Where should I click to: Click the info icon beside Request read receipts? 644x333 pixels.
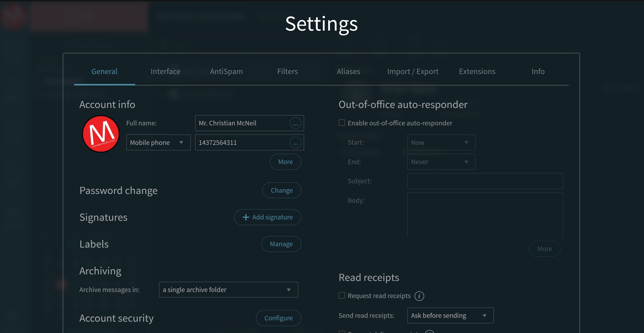(419, 296)
